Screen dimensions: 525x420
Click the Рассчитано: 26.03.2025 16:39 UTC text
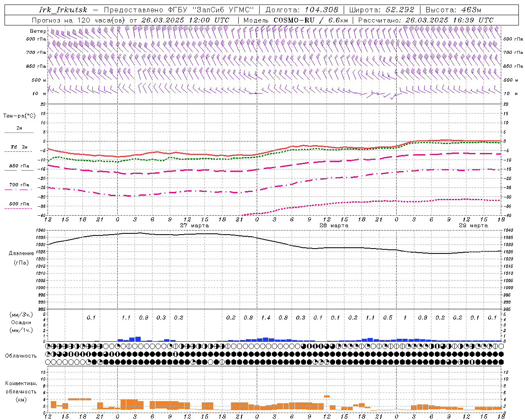[x=426, y=20]
